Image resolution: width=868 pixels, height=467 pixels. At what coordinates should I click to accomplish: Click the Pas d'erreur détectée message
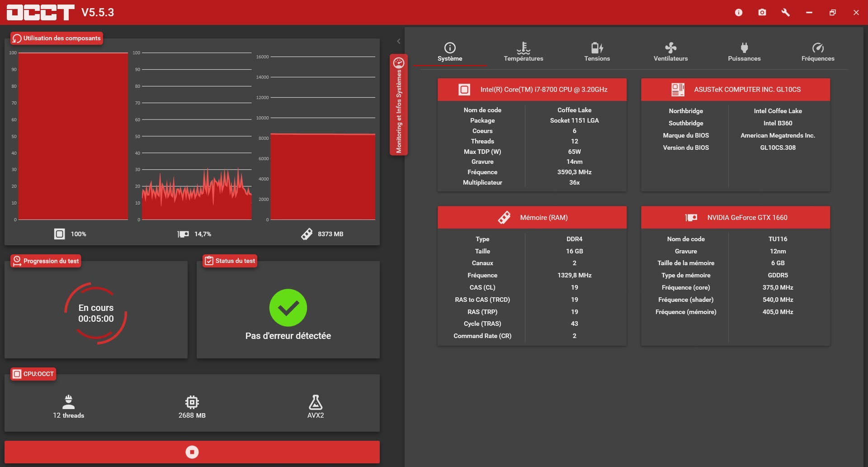coord(288,336)
